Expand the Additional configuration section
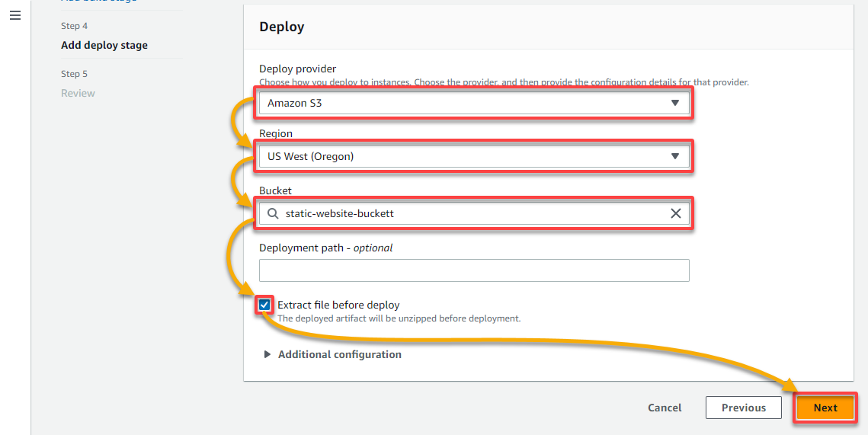 [x=333, y=354]
